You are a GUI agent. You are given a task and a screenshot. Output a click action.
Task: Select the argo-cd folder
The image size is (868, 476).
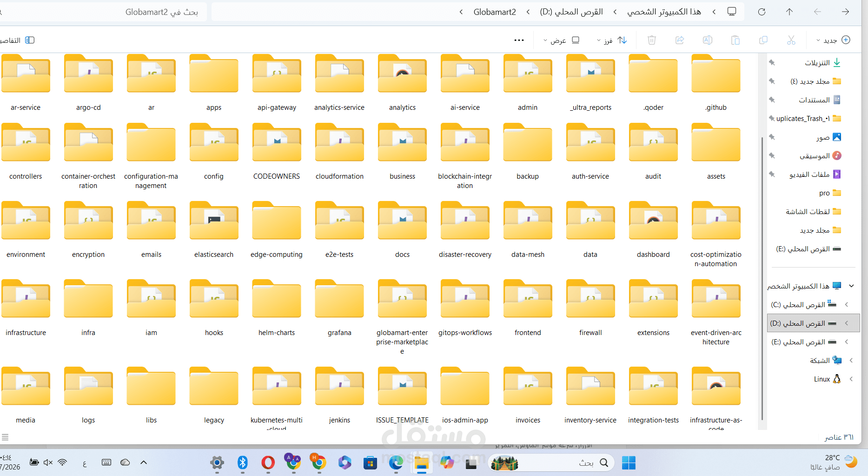88,84
